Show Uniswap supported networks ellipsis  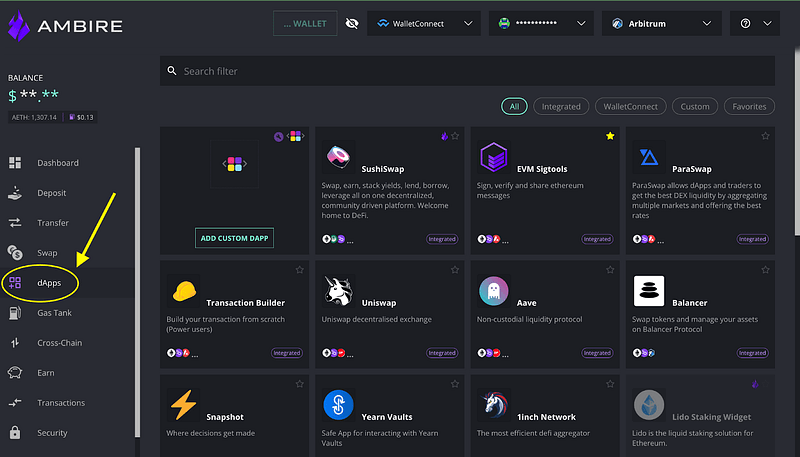(350, 354)
